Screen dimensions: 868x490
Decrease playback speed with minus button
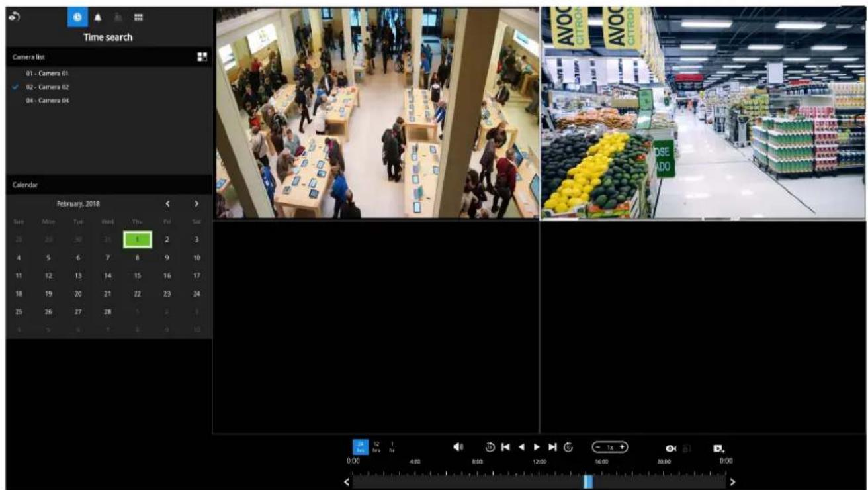(599, 447)
